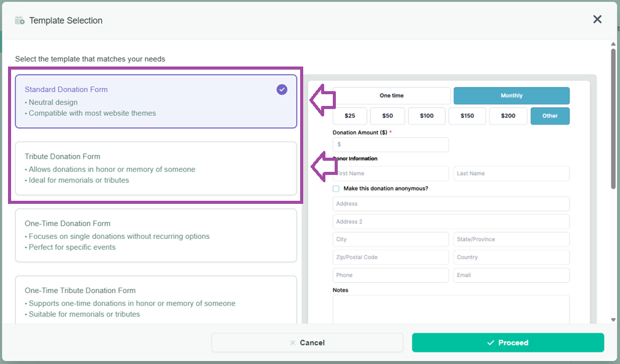
Task: Click the purple checkmark on Standard Donation Form
Action: tap(282, 90)
